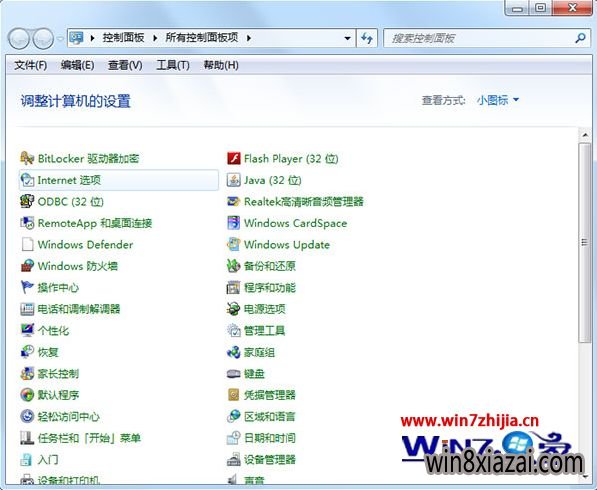Click the 操作中心 flag icon

[x=27, y=287]
